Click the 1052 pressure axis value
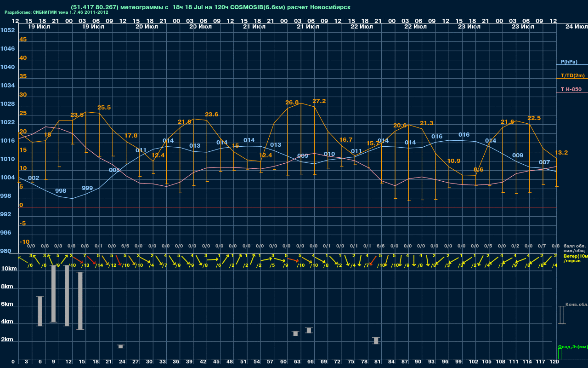 [7, 30]
